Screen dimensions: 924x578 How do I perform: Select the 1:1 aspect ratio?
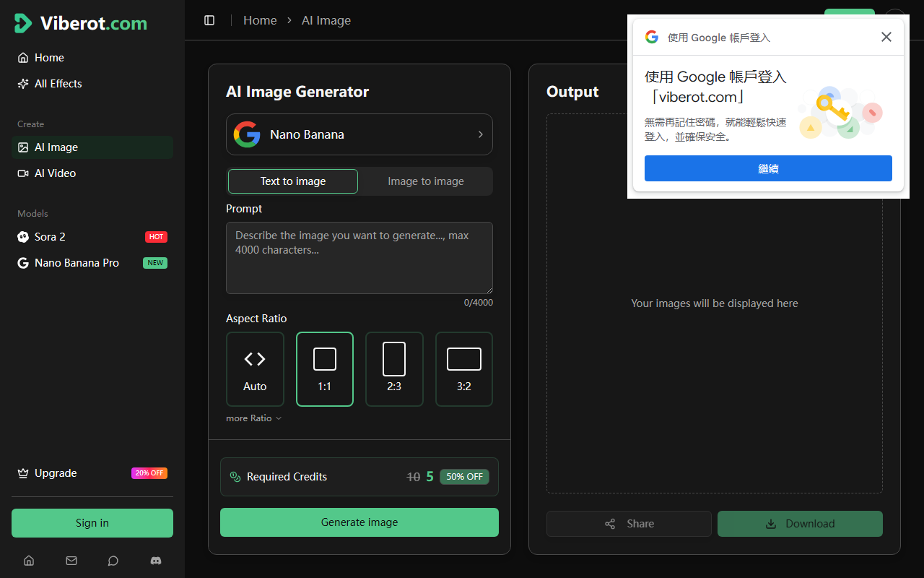pyautogui.click(x=325, y=369)
